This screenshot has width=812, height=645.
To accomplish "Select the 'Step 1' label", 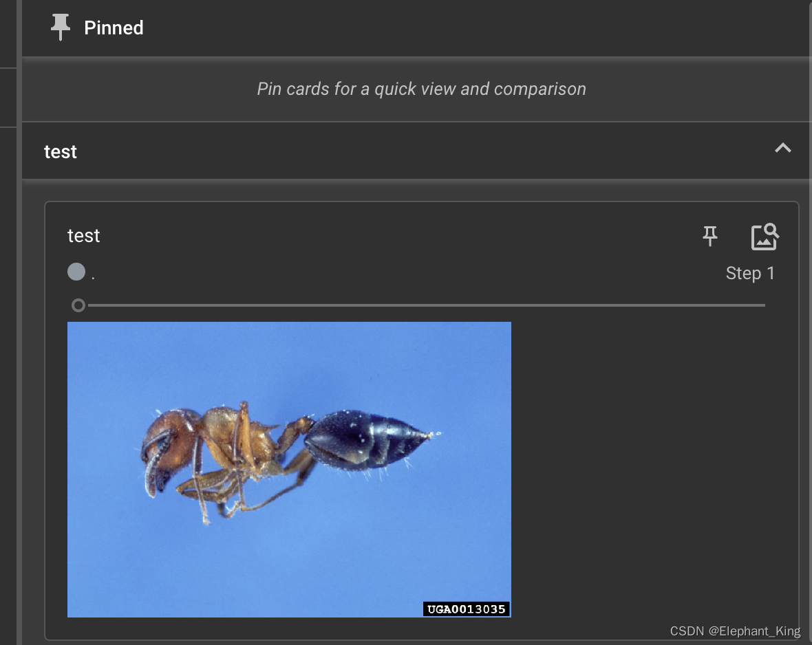I will tap(749, 273).
